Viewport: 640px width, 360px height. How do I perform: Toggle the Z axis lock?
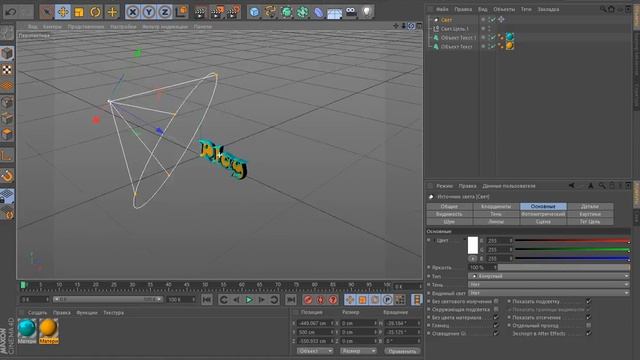164,12
